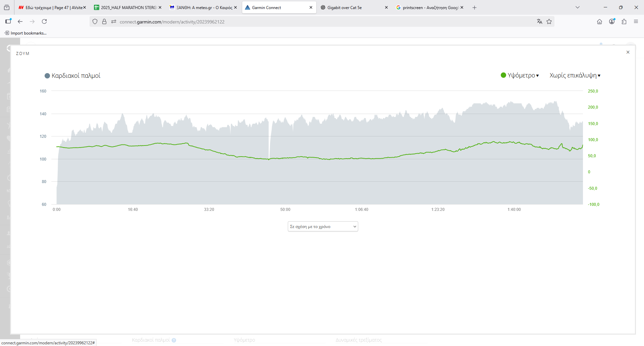Click the browser reload page icon
The image size is (644, 346).
(x=44, y=21)
